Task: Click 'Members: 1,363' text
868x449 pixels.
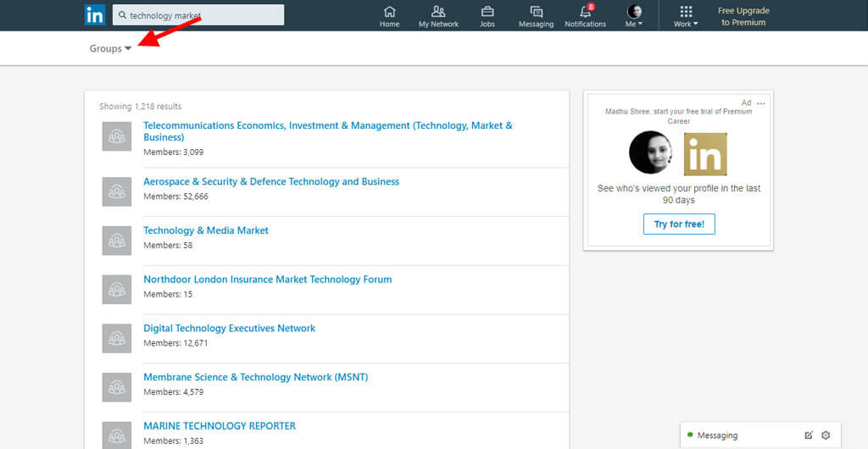Action: (173, 441)
